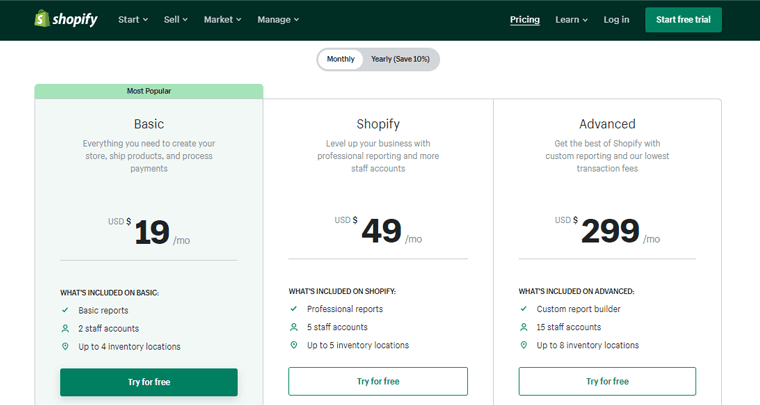This screenshot has width=760, height=405.
Task: Click the checkmark beside Professional reports
Action: click(294, 309)
